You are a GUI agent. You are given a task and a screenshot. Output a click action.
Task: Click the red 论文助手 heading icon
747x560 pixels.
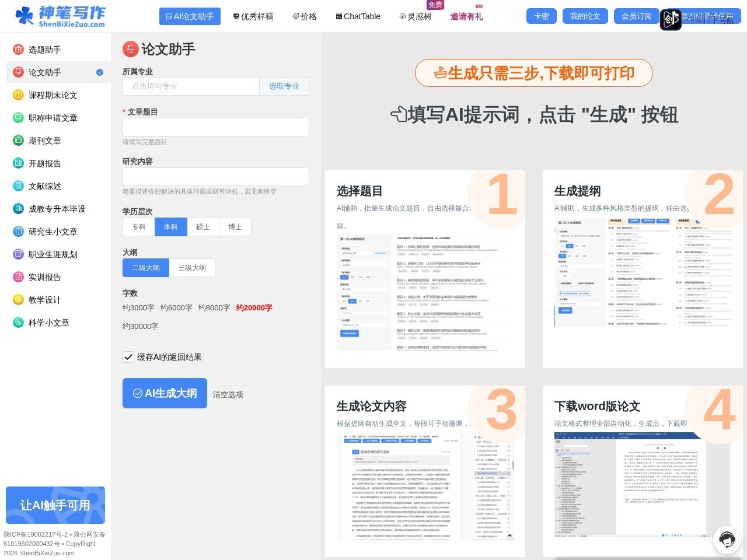pos(130,49)
